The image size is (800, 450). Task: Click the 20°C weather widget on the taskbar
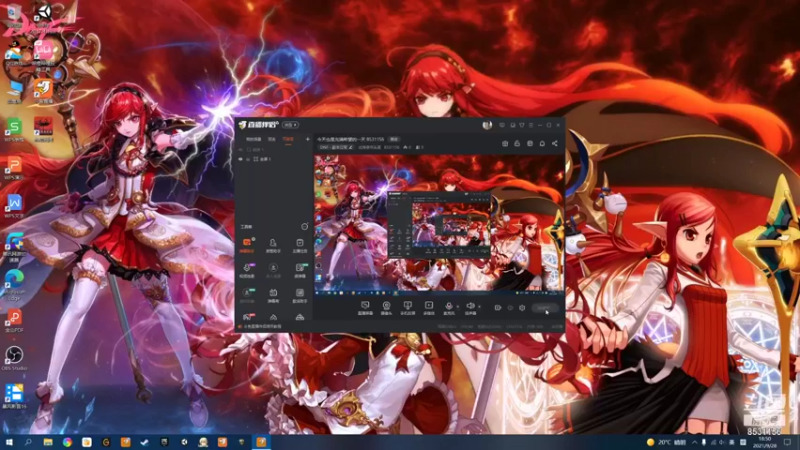point(667,442)
